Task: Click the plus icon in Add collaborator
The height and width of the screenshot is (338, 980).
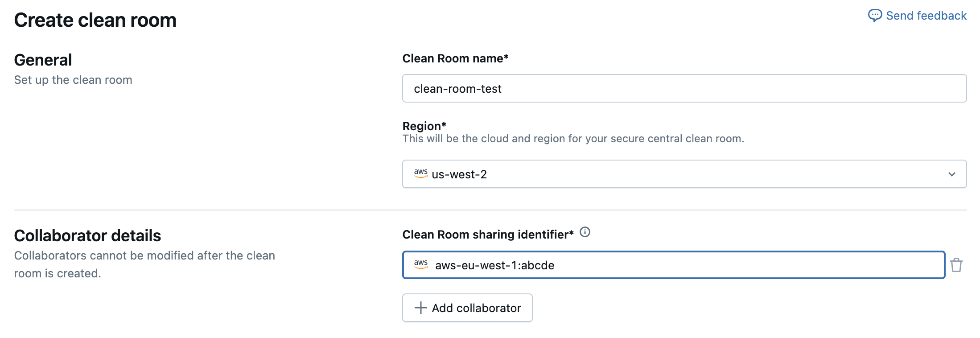Action: [x=420, y=308]
